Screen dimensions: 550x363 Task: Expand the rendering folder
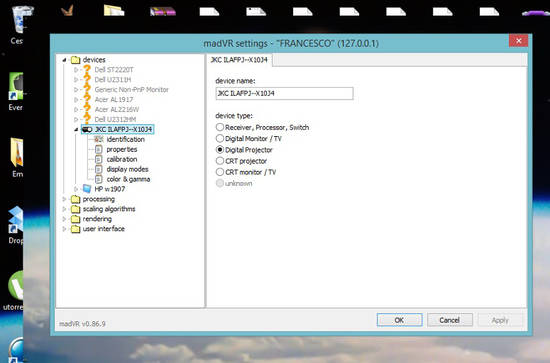pos(65,219)
